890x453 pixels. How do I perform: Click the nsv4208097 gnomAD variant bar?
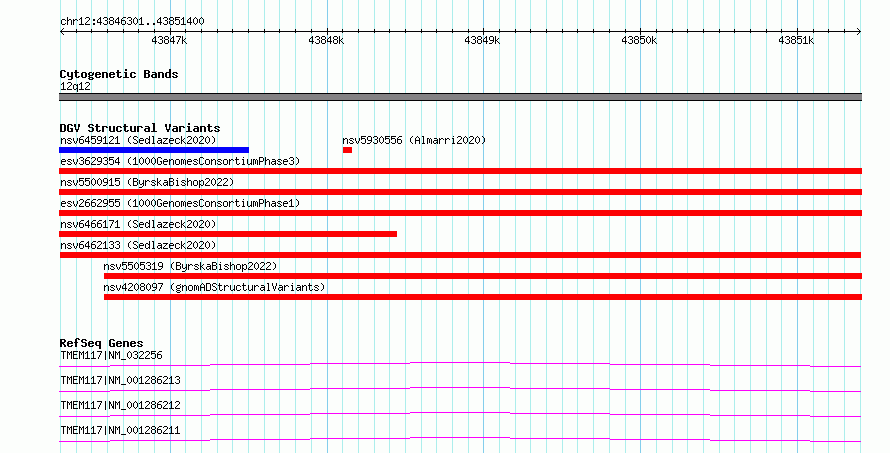[483, 297]
